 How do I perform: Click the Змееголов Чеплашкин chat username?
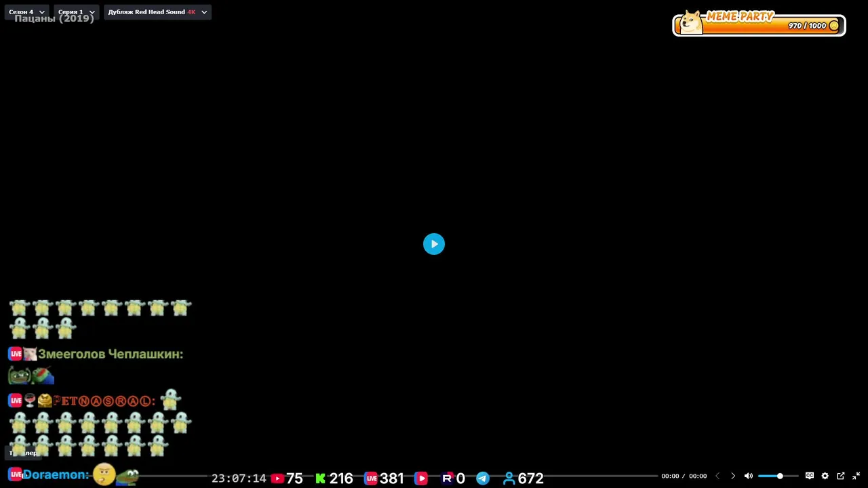[111, 354]
